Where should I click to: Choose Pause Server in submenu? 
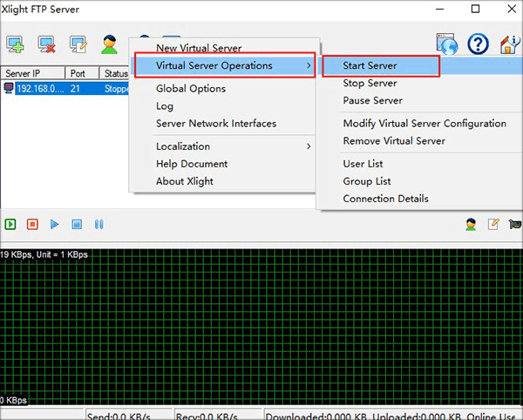[372, 100]
